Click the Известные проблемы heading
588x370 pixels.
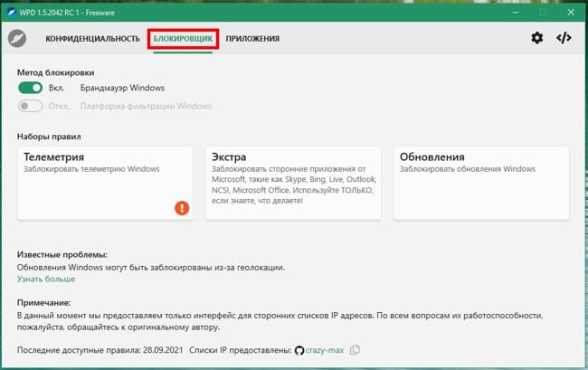click(x=62, y=254)
